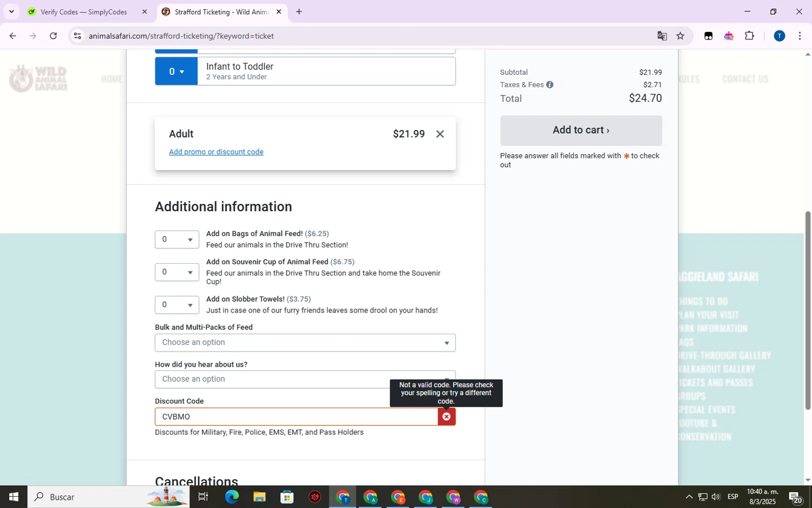This screenshot has width=812, height=508.
Task: Click the browser forward arrow
Action: point(32,36)
